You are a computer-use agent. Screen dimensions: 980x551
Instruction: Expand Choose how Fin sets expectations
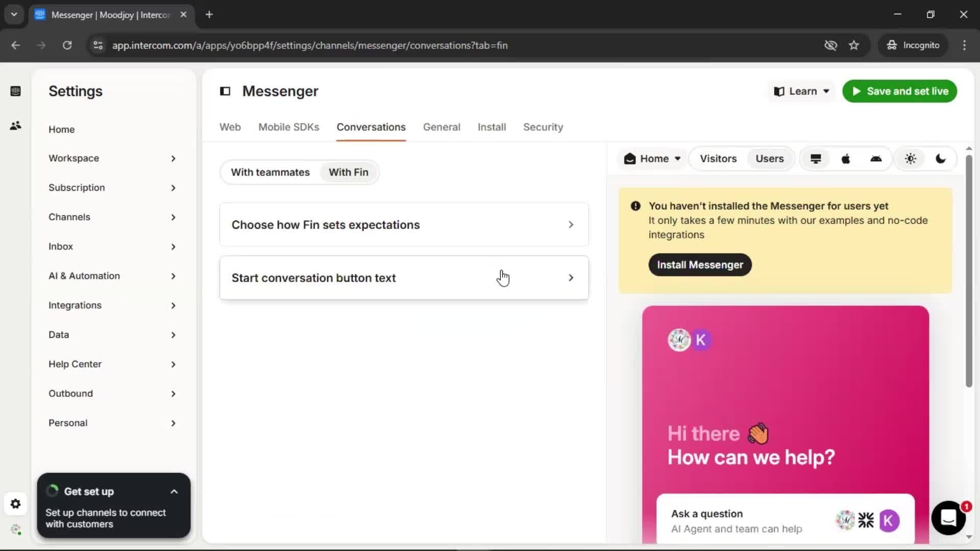pyautogui.click(x=404, y=225)
